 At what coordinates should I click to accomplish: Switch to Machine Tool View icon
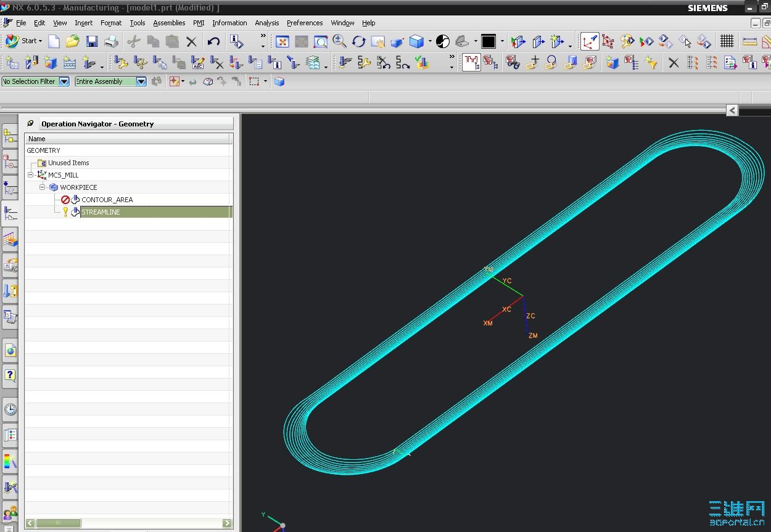click(x=491, y=62)
